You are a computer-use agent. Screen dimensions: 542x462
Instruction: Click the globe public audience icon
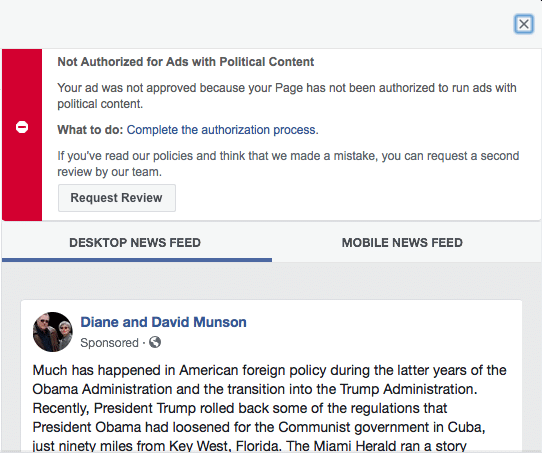coord(155,342)
